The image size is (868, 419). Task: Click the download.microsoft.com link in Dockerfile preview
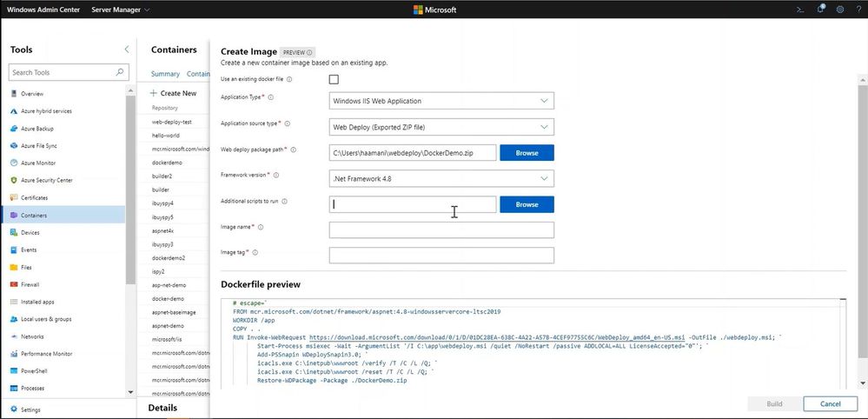coord(497,337)
